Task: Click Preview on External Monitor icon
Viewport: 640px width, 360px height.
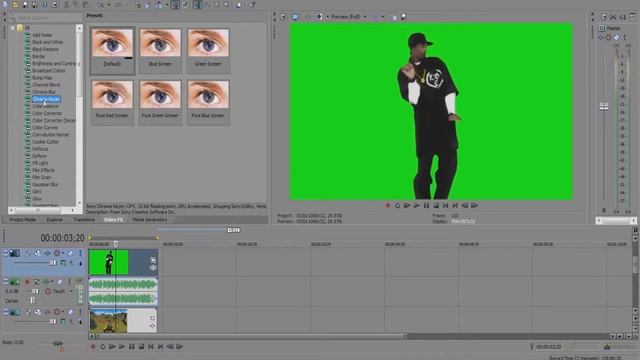Action: coord(295,17)
